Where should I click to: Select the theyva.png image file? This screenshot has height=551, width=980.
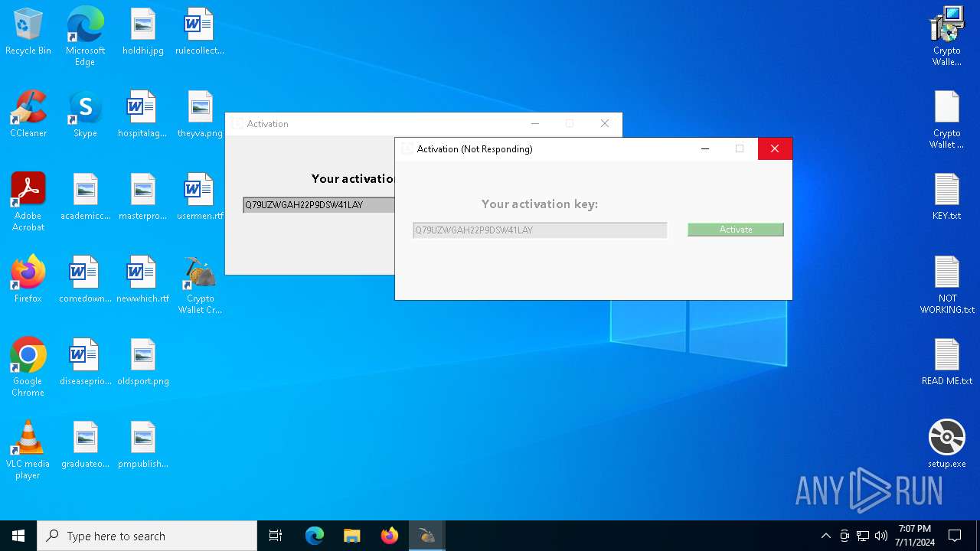pyautogui.click(x=200, y=115)
